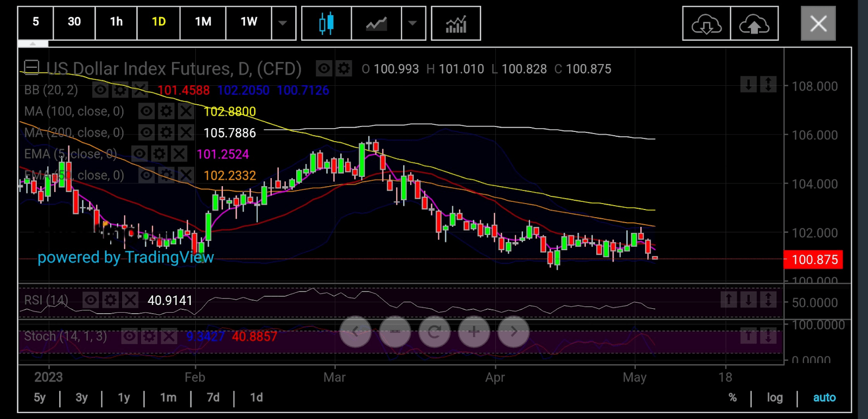Hide the EMA 102.2332 indicator
Viewport: 868px width, 419px height.
[x=146, y=175]
